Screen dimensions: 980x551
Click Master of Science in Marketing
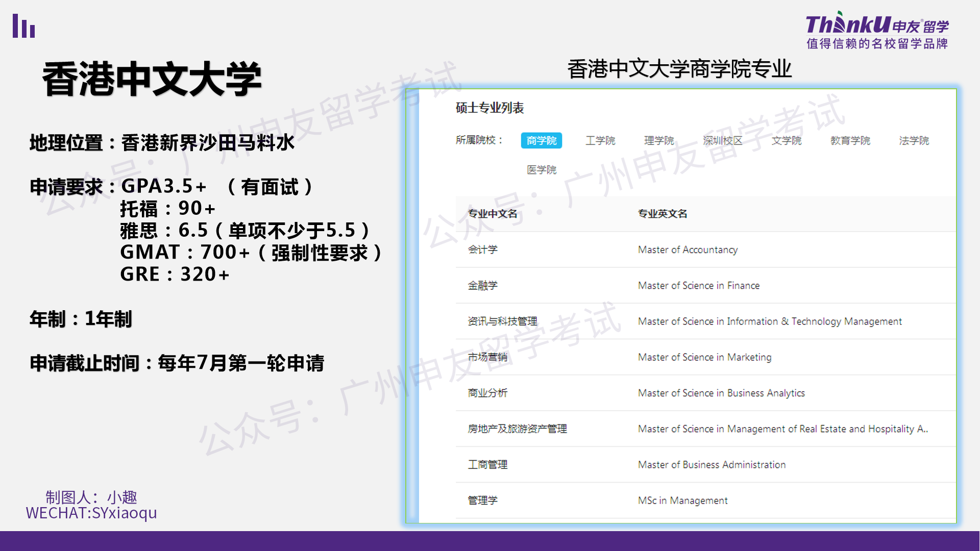704,357
